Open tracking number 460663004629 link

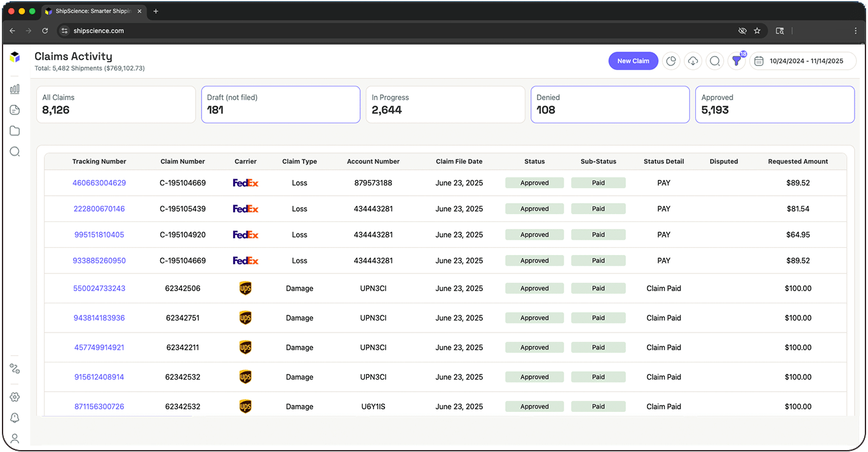pyautogui.click(x=98, y=182)
